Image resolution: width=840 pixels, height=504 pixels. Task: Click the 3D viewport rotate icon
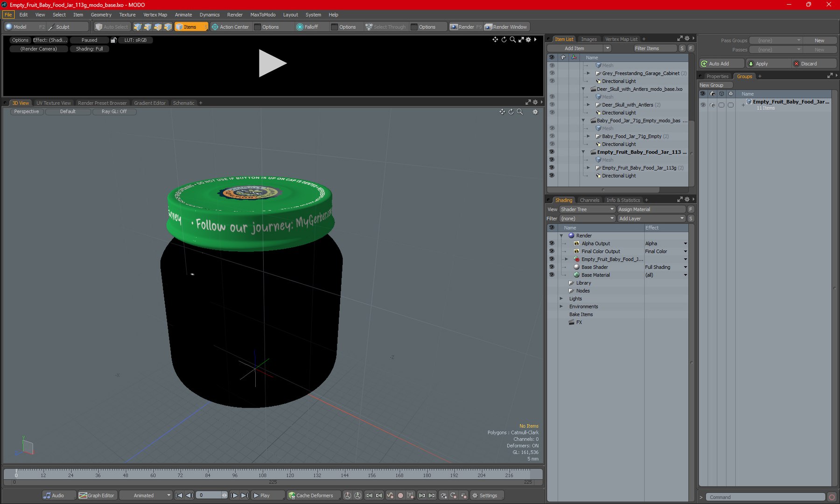point(511,112)
